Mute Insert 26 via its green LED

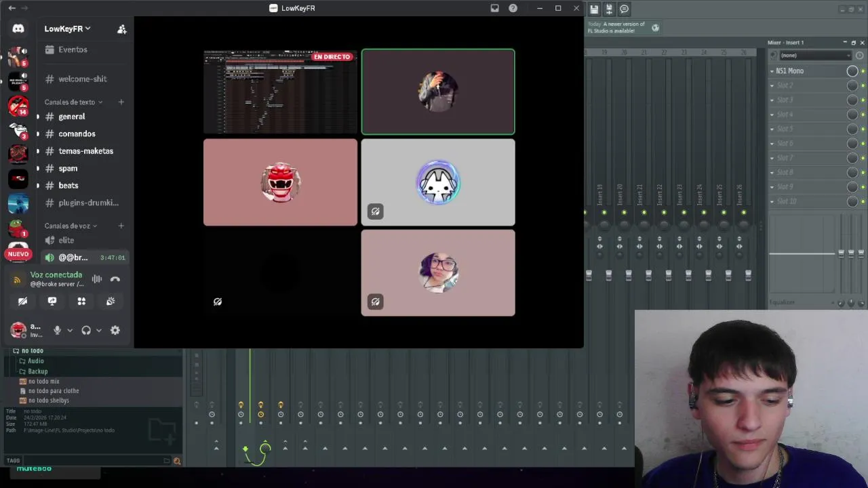(x=744, y=213)
